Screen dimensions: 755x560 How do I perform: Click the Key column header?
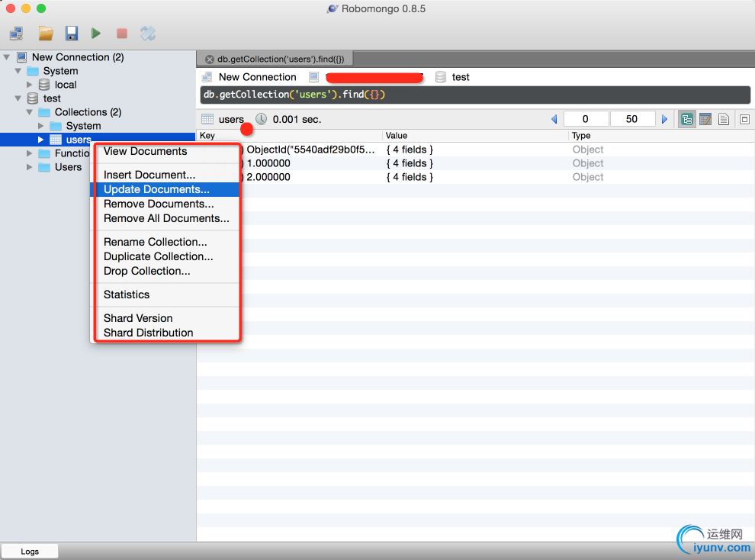point(290,136)
